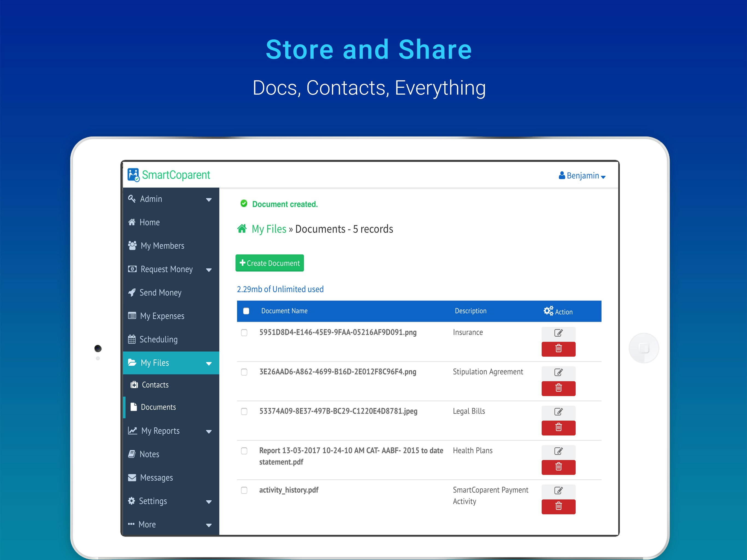Click the Send Money rocket icon
The height and width of the screenshot is (560, 747).
pos(132,293)
